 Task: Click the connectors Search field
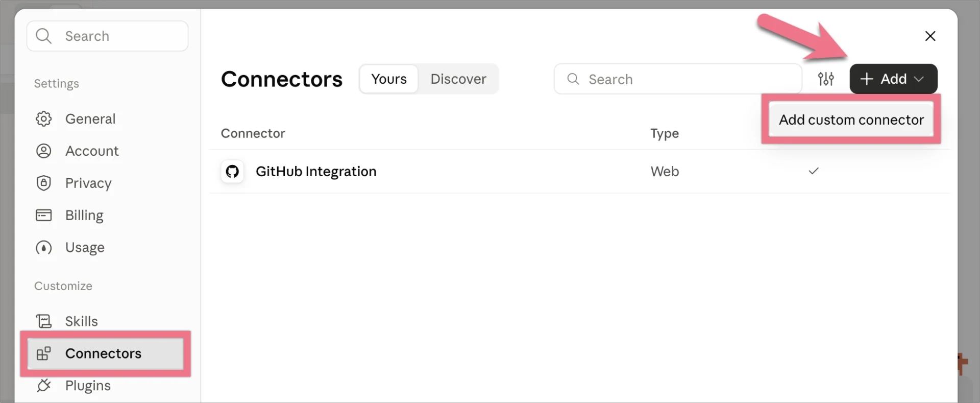pos(678,79)
